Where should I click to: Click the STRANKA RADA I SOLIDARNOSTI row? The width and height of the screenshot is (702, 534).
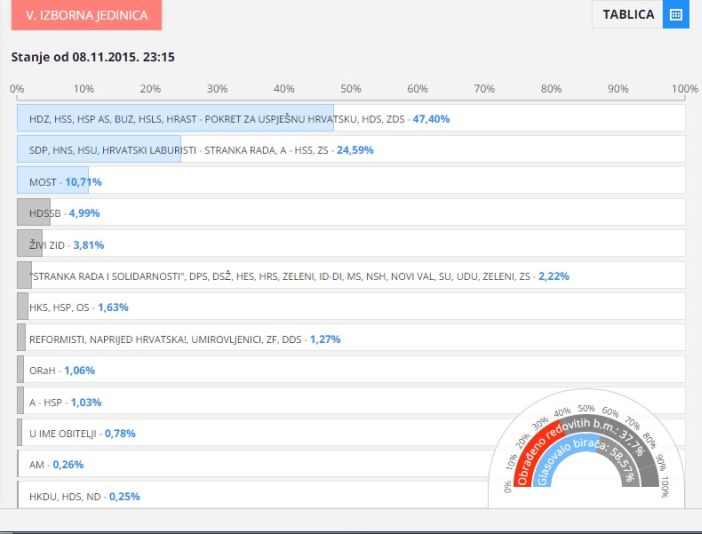pyautogui.click(x=351, y=276)
